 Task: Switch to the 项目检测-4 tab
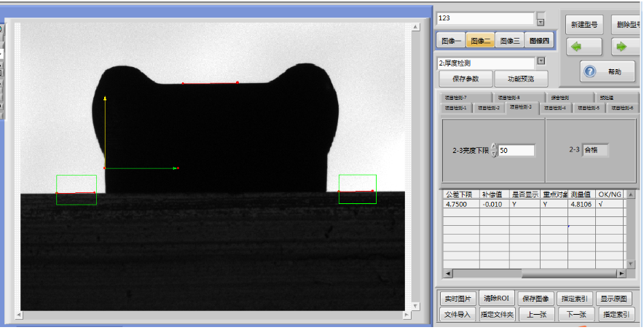click(554, 108)
